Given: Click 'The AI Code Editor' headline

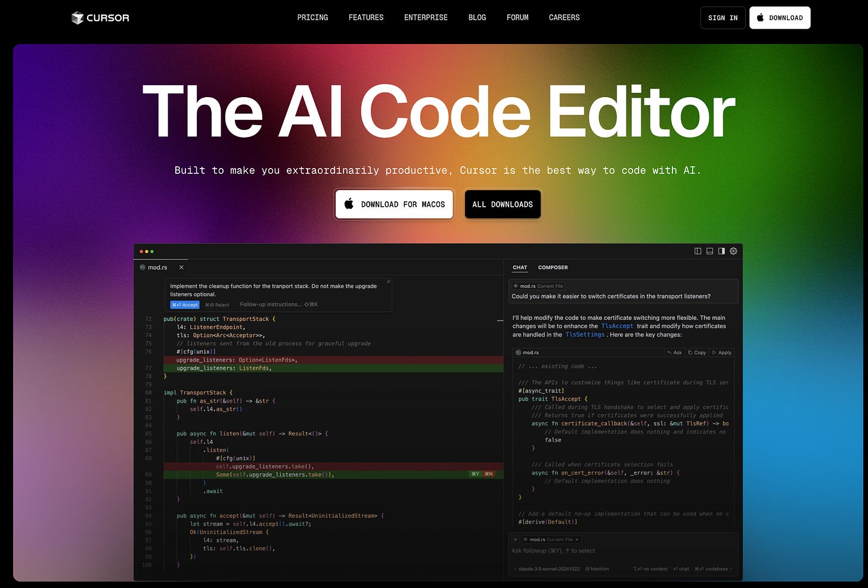Looking at the screenshot, I should 439,111.
